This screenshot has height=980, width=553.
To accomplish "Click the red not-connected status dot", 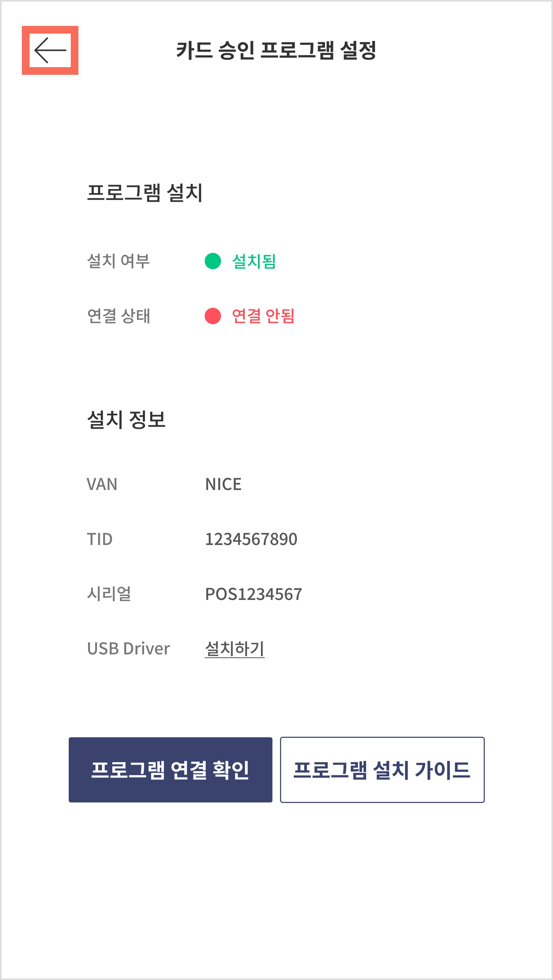I will click(x=213, y=316).
